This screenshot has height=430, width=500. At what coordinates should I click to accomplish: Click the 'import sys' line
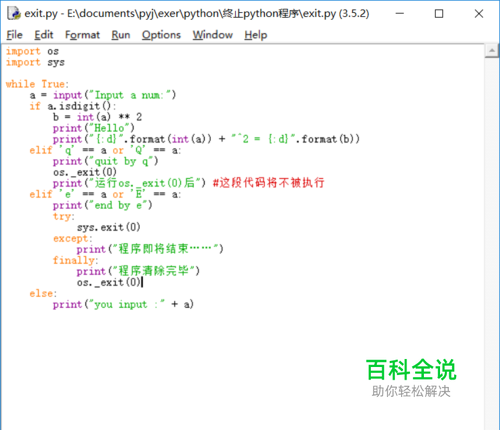pyautogui.click(x=35, y=62)
